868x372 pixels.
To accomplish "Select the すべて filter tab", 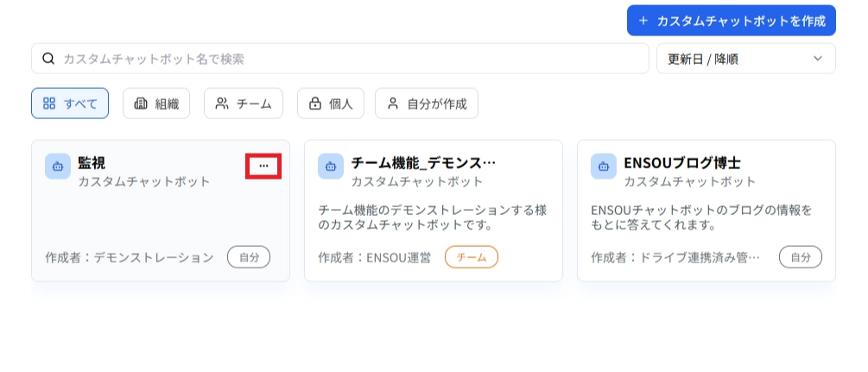I will tap(70, 104).
